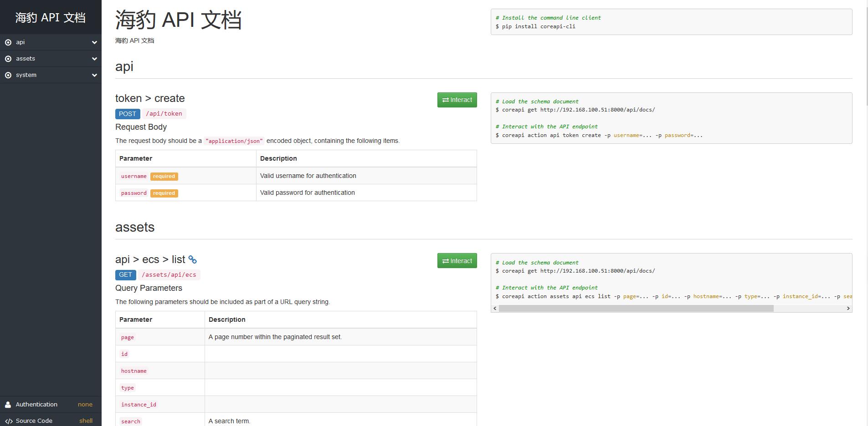Expand the assets menu chevron
Viewport: 868px width, 426px height.
tap(94, 59)
